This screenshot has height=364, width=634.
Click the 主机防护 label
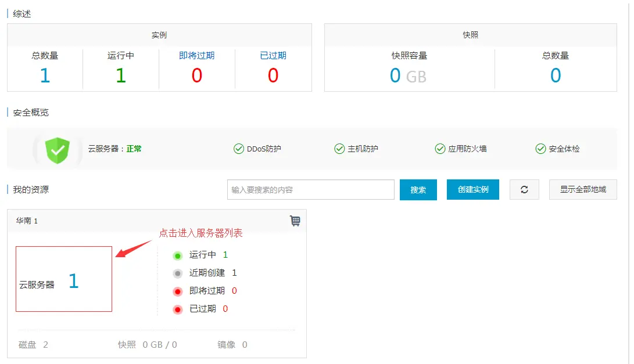(x=363, y=149)
